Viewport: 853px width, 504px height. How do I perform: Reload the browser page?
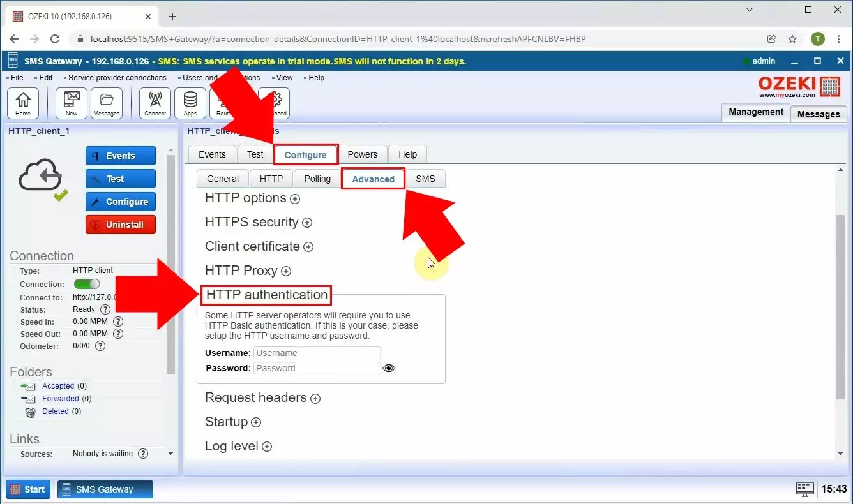click(x=55, y=39)
